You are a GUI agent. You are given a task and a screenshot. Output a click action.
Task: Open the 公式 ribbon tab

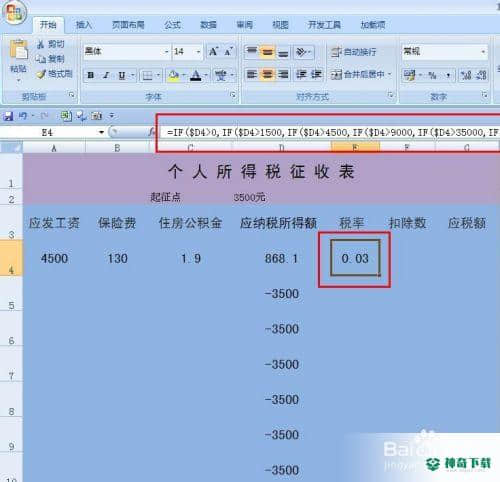point(172,25)
